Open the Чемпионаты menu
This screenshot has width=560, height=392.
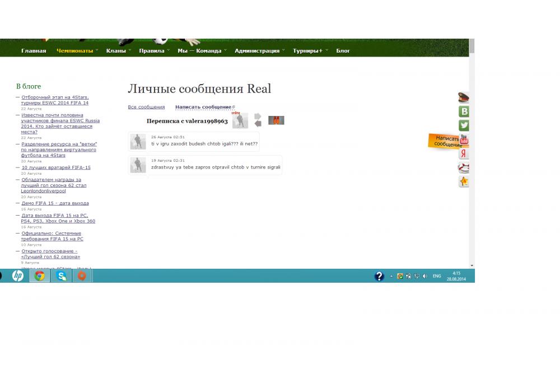pyautogui.click(x=75, y=51)
